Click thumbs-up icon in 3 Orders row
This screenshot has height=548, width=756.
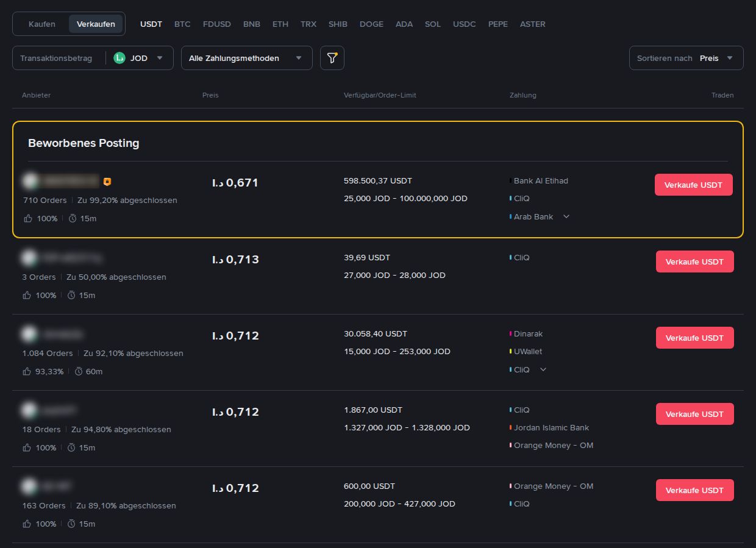click(26, 295)
